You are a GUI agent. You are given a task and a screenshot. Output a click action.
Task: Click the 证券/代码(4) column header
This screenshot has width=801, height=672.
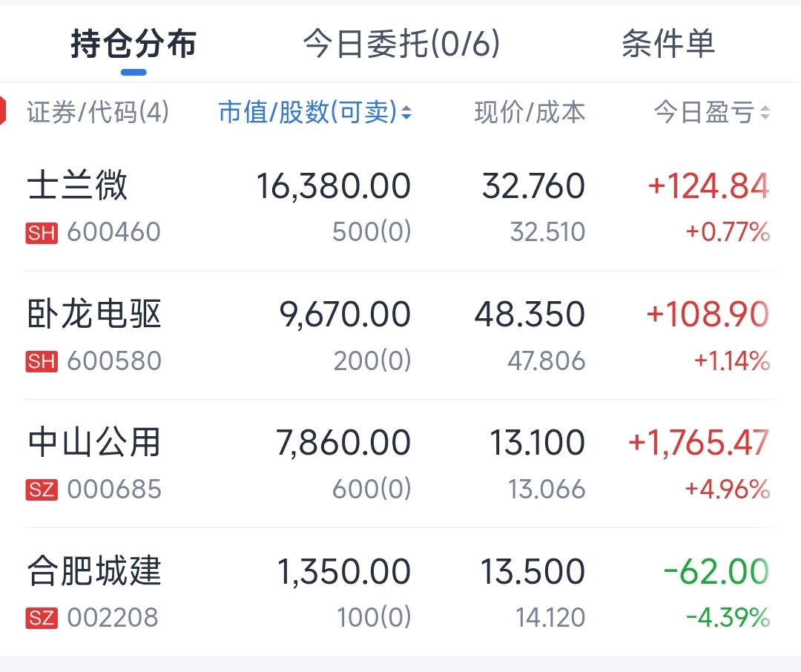(98, 113)
